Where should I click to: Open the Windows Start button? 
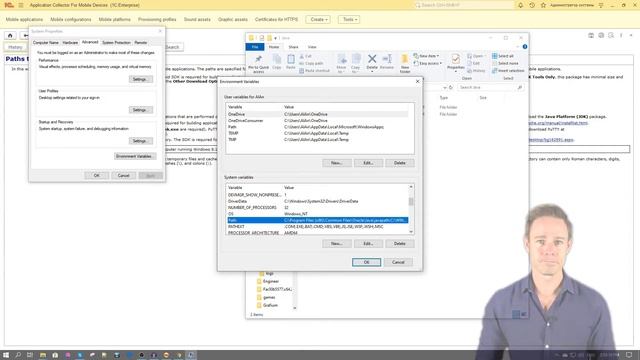[x=6, y=355]
